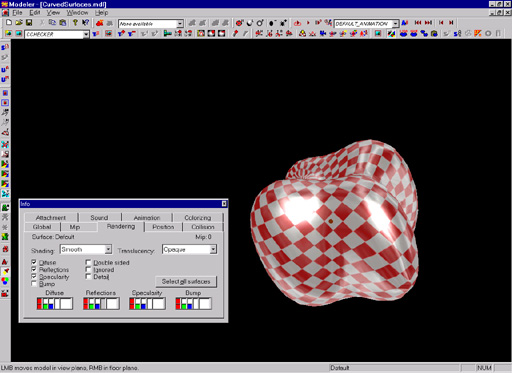
Task: Click the Reflections color swatch
Action: [x=101, y=304]
